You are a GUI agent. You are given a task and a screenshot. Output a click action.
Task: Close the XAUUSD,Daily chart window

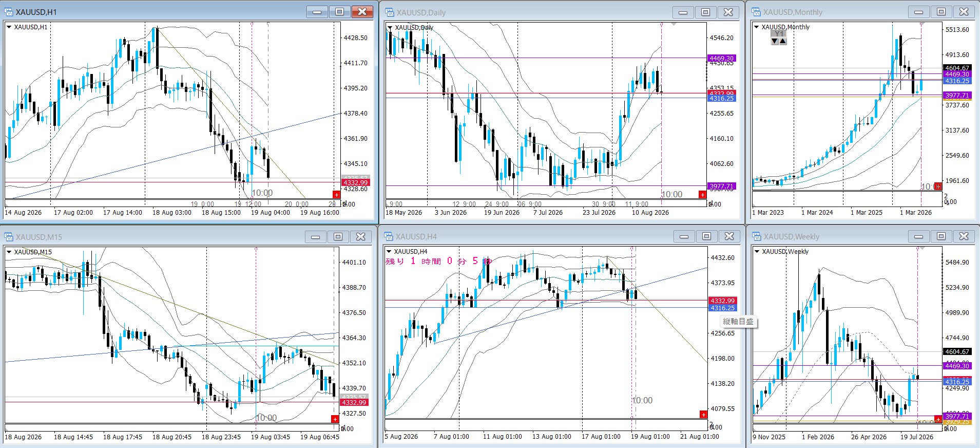point(728,12)
